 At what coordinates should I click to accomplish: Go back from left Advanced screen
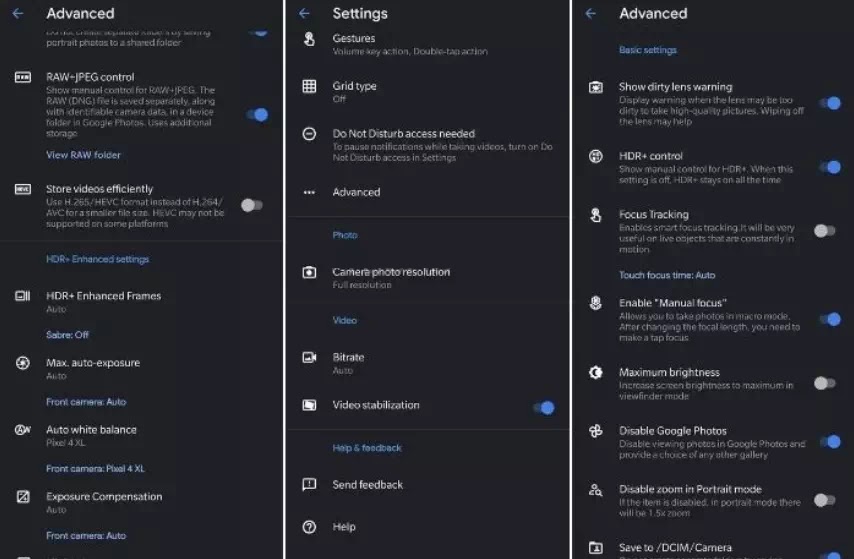click(17, 14)
